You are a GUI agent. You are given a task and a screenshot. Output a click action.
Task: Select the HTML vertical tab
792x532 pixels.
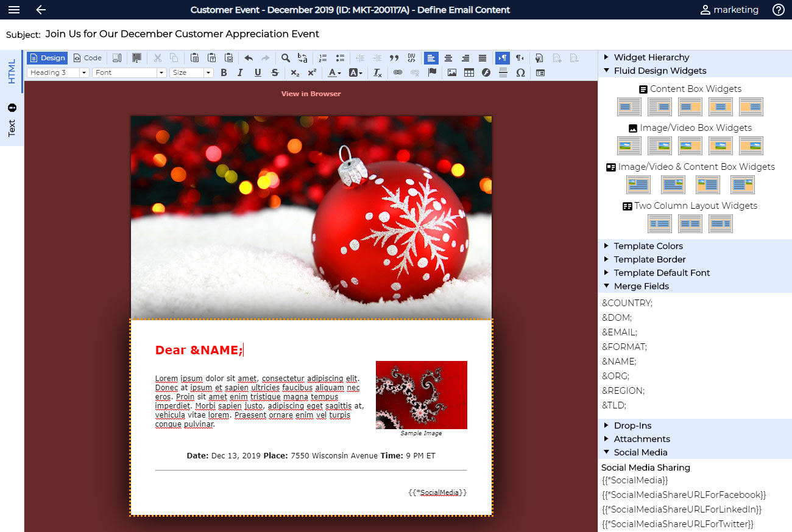pyautogui.click(x=12, y=72)
